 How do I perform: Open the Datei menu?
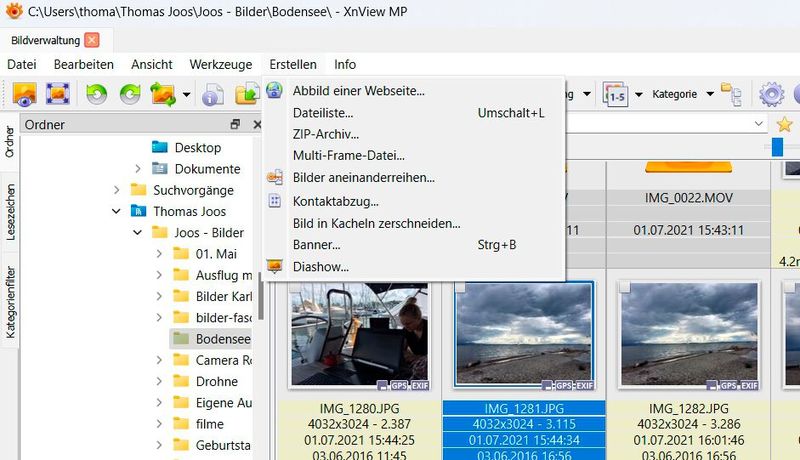(x=21, y=64)
